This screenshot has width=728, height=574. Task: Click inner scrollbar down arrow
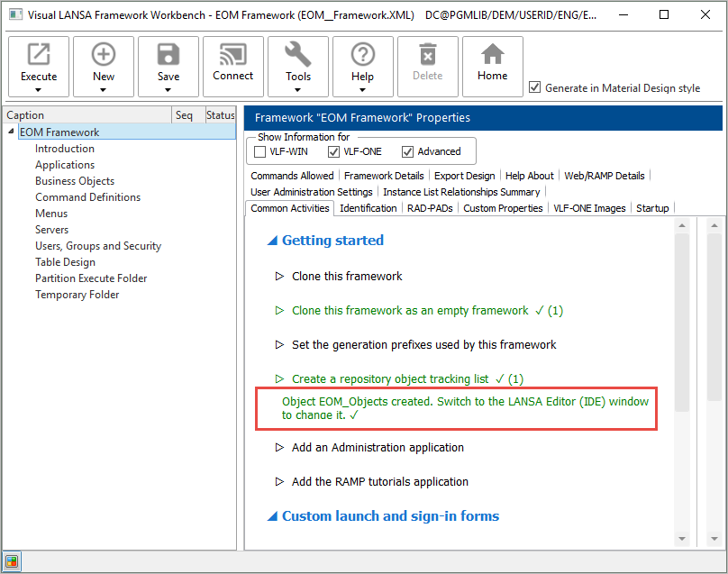(x=681, y=539)
